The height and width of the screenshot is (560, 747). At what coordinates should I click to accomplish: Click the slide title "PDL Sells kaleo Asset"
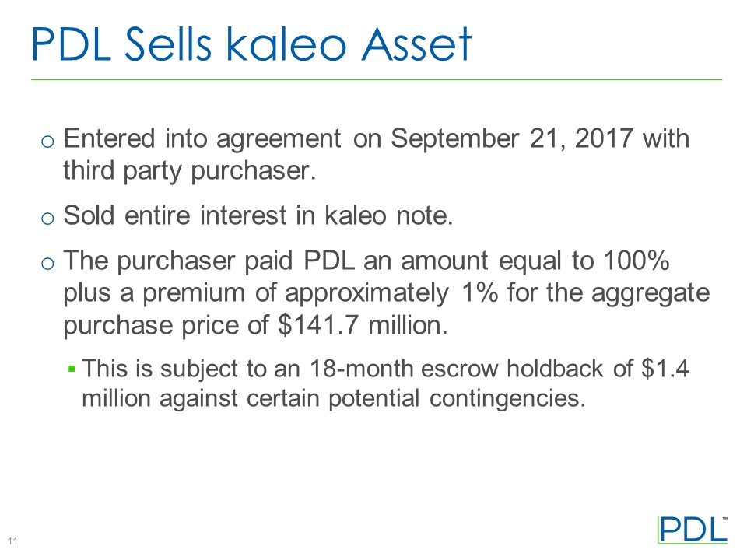(x=251, y=44)
